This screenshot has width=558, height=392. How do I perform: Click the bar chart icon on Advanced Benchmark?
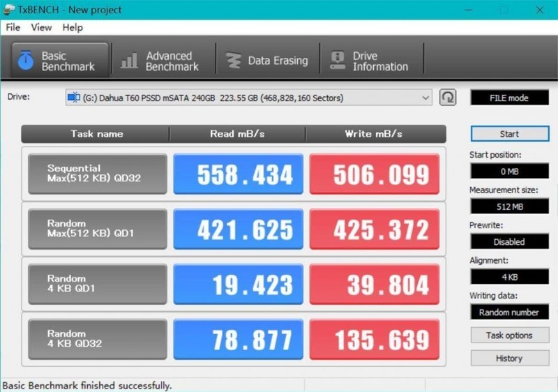(129, 61)
